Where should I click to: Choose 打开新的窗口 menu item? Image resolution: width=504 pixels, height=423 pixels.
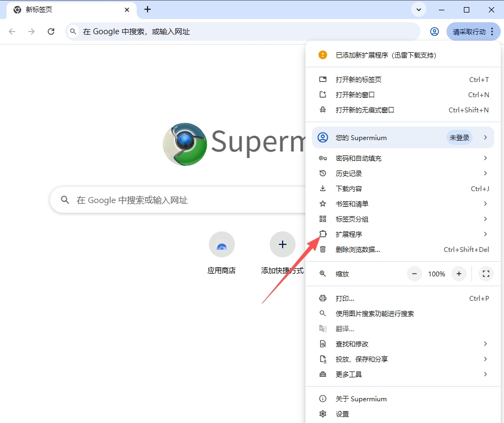[x=403, y=94]
